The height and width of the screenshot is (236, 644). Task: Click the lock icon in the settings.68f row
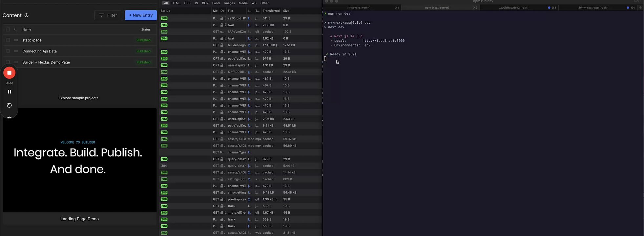[x=222, y=179]
